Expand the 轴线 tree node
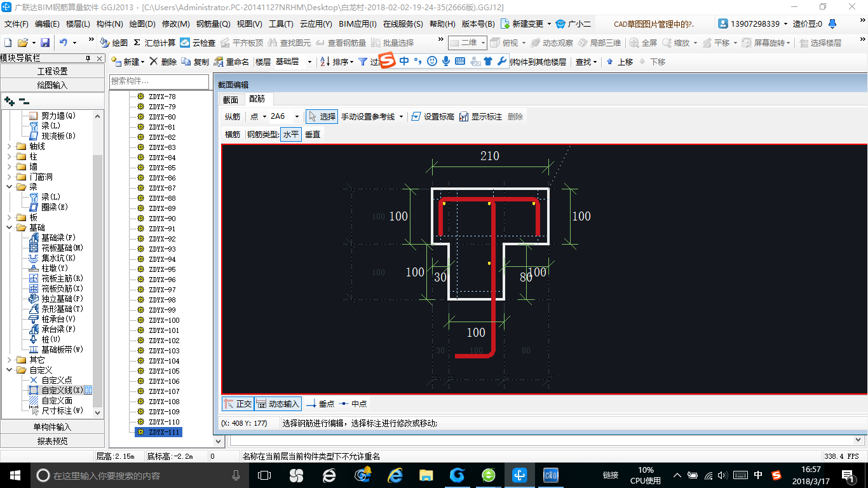Viewport: 868px width, 488px height. coord(9,146)
